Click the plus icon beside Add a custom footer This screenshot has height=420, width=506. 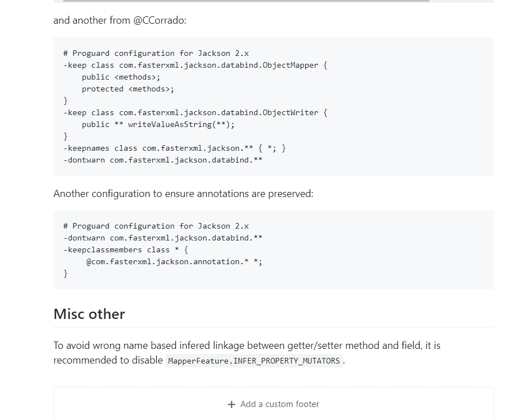(x=231, y=404)
